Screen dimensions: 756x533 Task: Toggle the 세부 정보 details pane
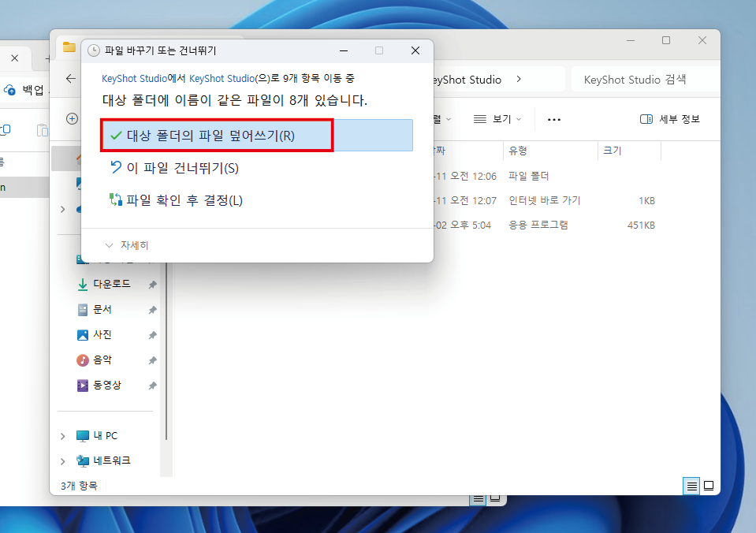point(670,119)
